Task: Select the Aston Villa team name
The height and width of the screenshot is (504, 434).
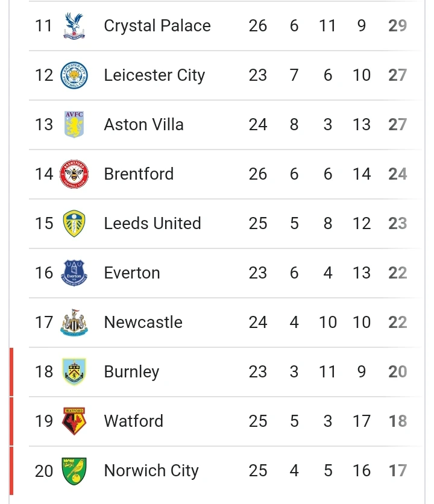Action: pos(143,124)
